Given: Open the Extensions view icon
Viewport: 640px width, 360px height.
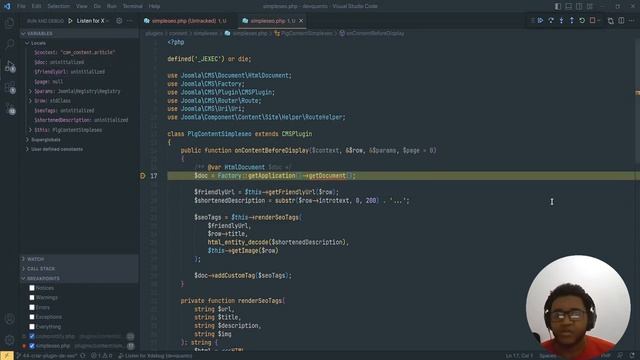Looking at the screenshot, I should [x=10, y=87].
